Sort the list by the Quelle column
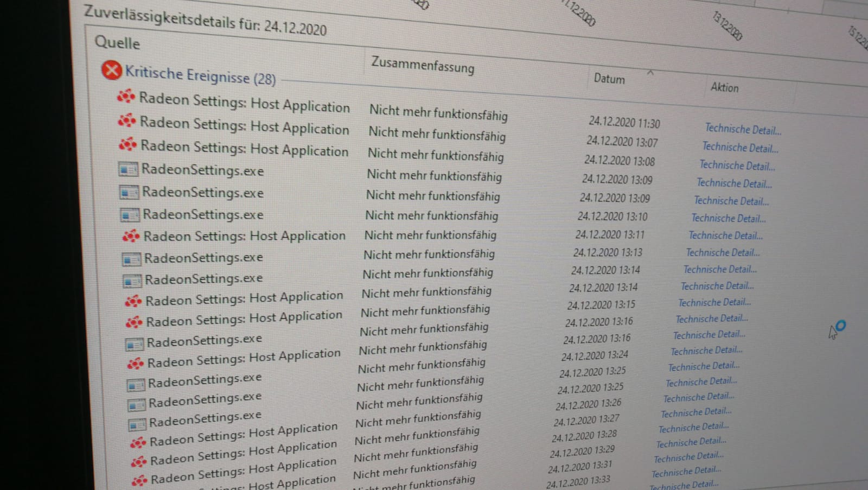868x490 pixels. coord(117,42)
